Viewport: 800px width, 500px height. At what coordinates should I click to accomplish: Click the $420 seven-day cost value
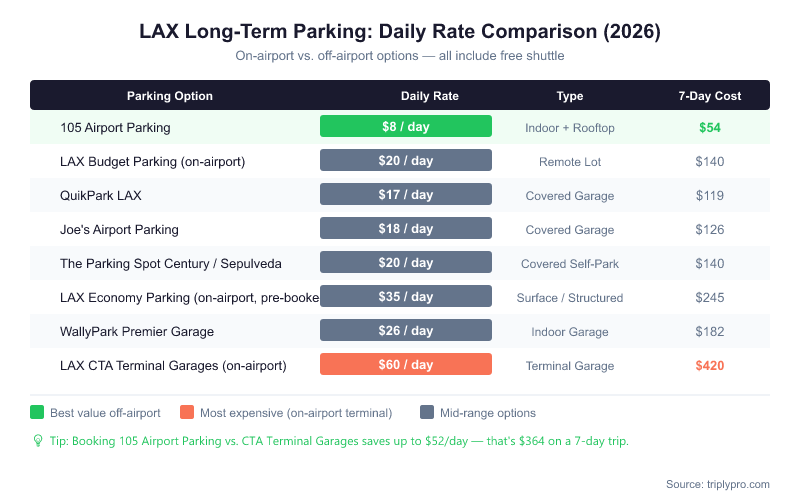(710, 366)
